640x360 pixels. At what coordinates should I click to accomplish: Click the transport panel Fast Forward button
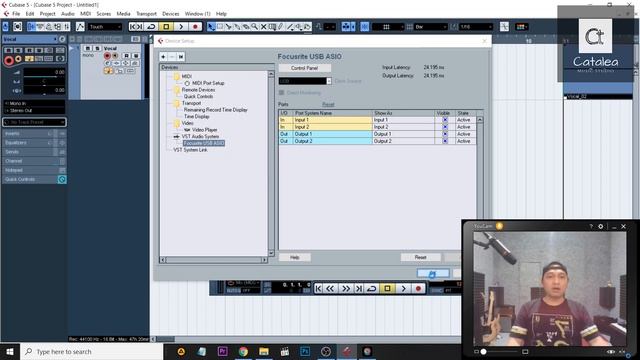(x=345, y=289)
